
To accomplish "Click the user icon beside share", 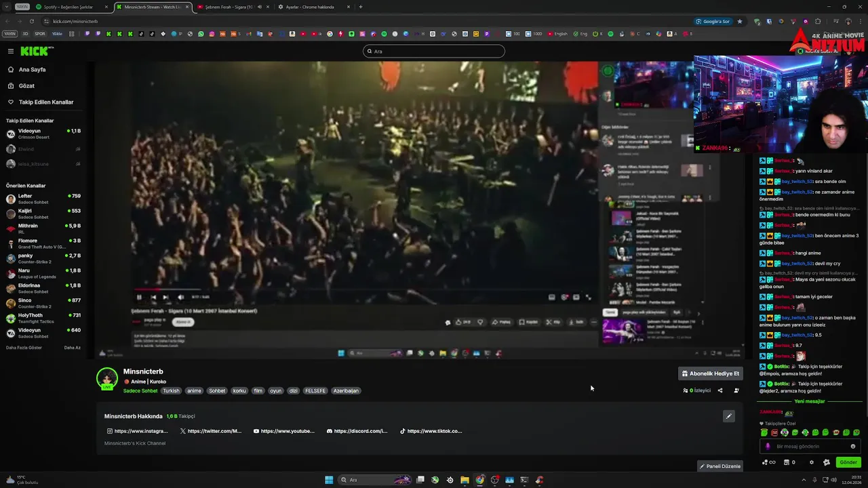I will coord(736,390).
